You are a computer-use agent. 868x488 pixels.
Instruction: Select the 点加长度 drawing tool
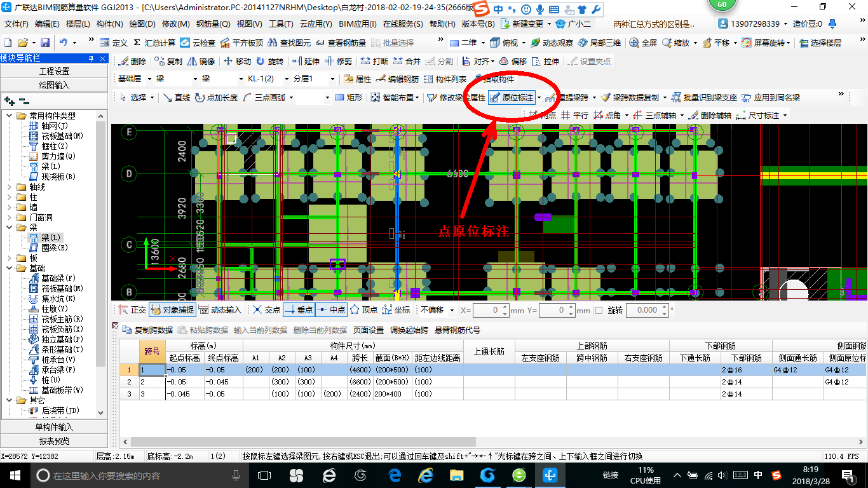click(216, 97)
